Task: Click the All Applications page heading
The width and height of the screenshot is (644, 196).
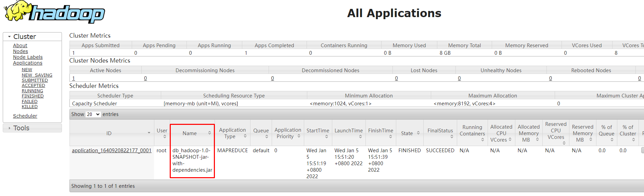Action: click(x=394, y=13)
